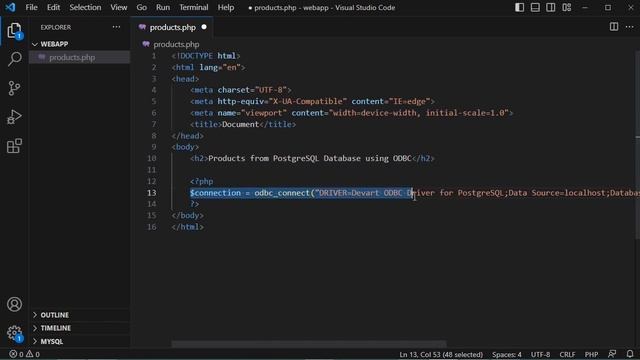
Task: Open the Search view icon
Action: pos(14,59)
